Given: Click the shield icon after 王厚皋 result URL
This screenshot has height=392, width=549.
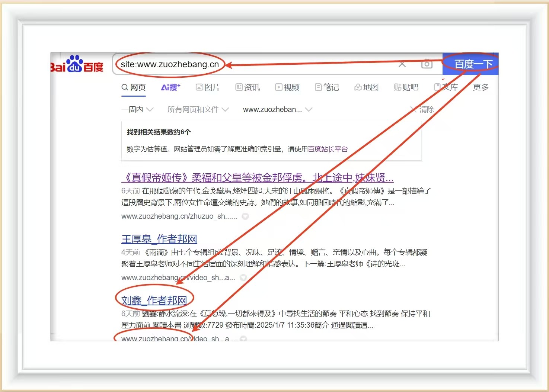Looking at the screenshot, I should [243, 277].
